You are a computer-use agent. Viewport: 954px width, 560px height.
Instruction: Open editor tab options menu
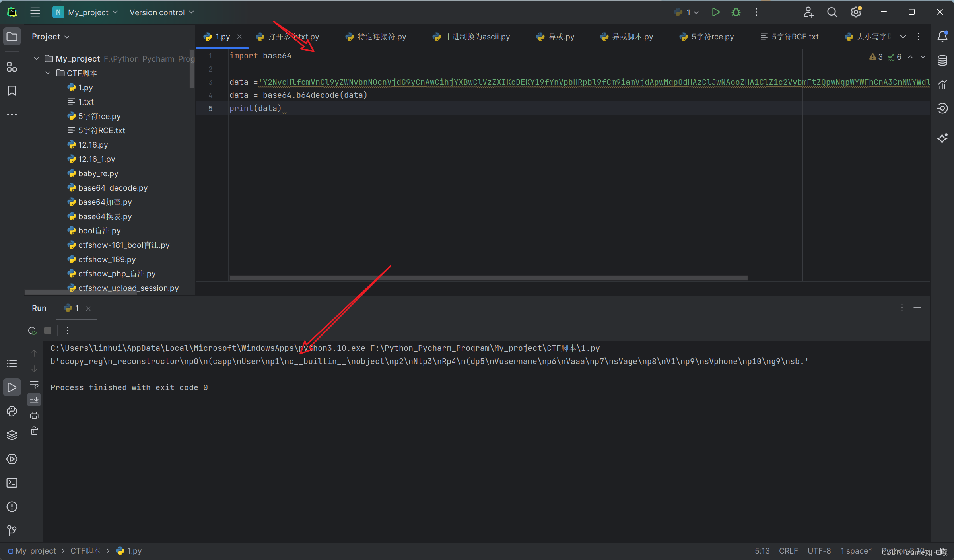[x=919, y=37]
